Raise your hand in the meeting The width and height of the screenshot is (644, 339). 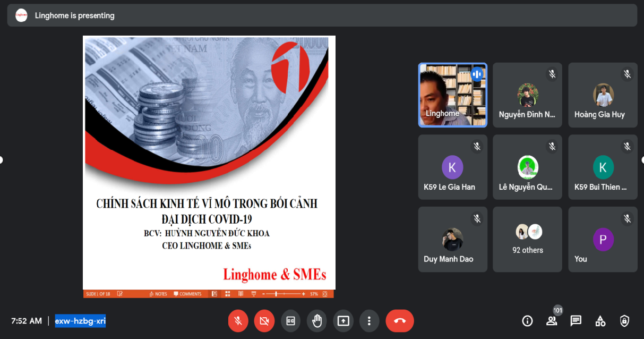point(317,321)
